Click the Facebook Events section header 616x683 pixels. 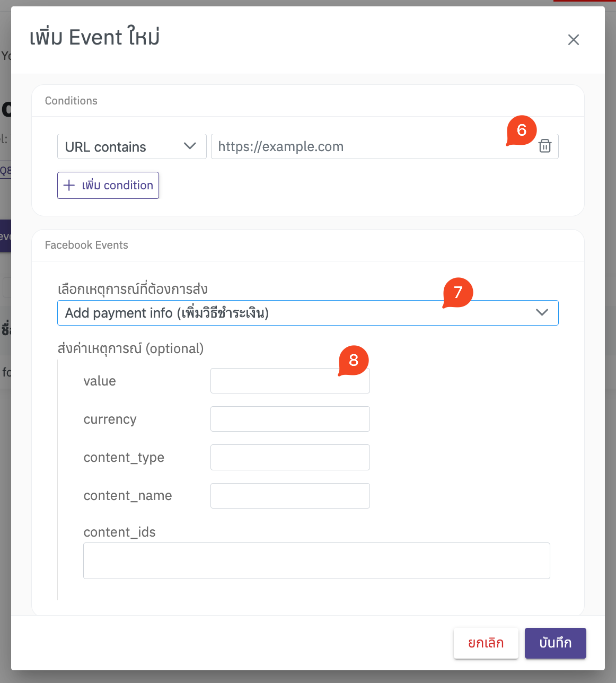pyautogui.click(x=86, y=245)
